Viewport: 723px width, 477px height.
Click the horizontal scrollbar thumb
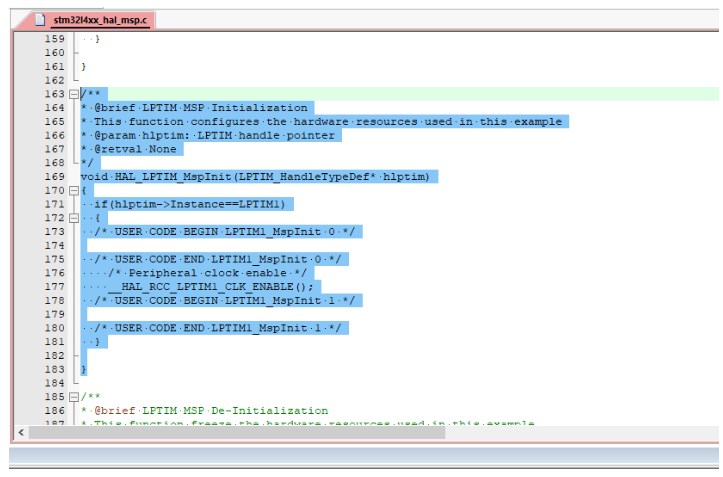pyautogui.click(x=237, y=432)
